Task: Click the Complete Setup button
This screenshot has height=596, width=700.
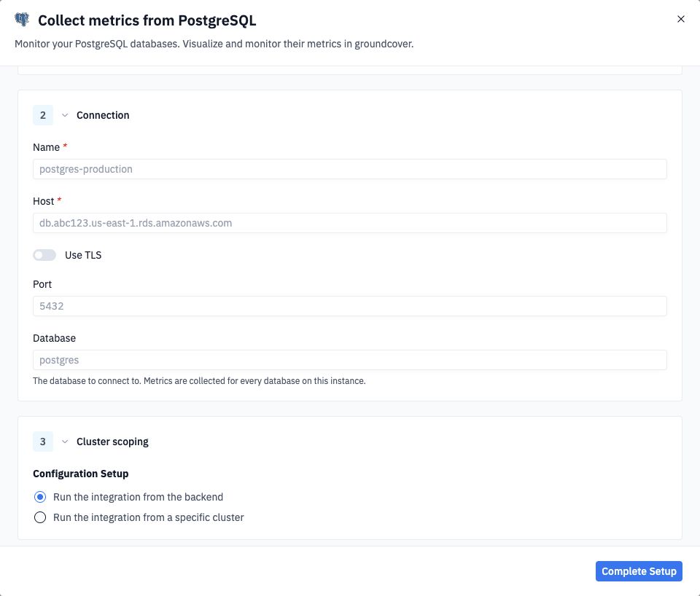Action: [x=639, y=571]
